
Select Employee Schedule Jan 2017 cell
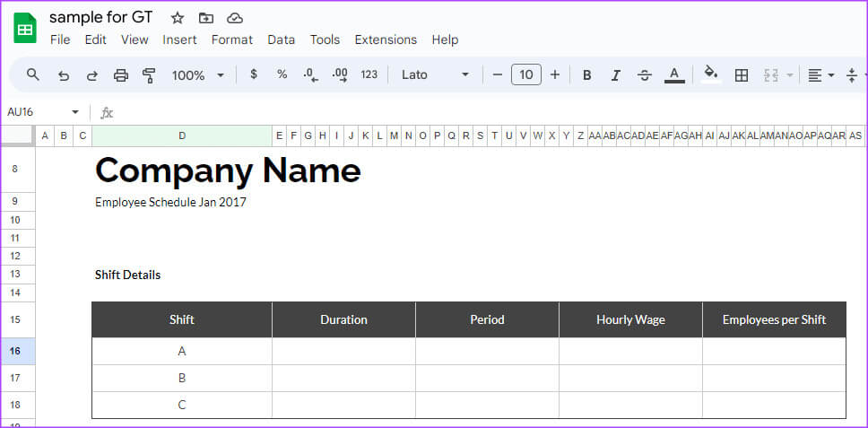(170, 202)
